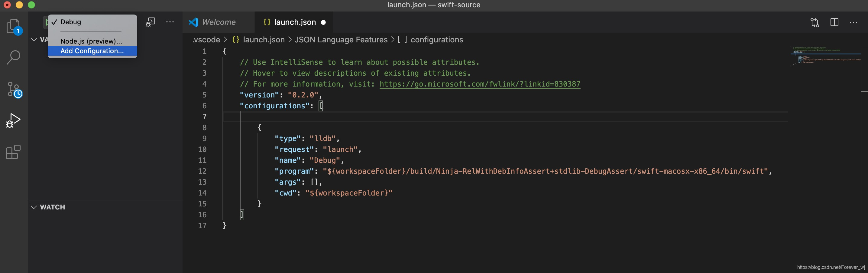Click the "${workspaceFolder}" cwd value
Screen dimensions: 868x273
349,193
